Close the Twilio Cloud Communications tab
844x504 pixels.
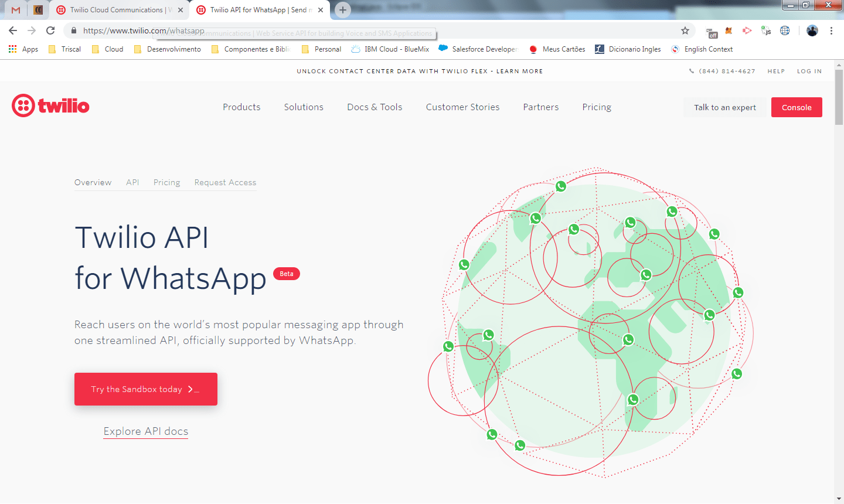coord(180,10)
